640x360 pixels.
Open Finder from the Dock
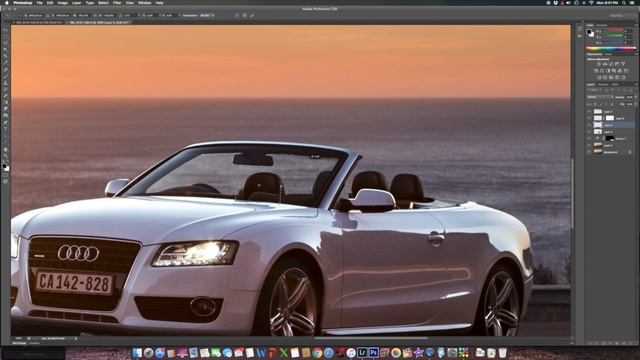pyautogui.click(x=137, y=353)
